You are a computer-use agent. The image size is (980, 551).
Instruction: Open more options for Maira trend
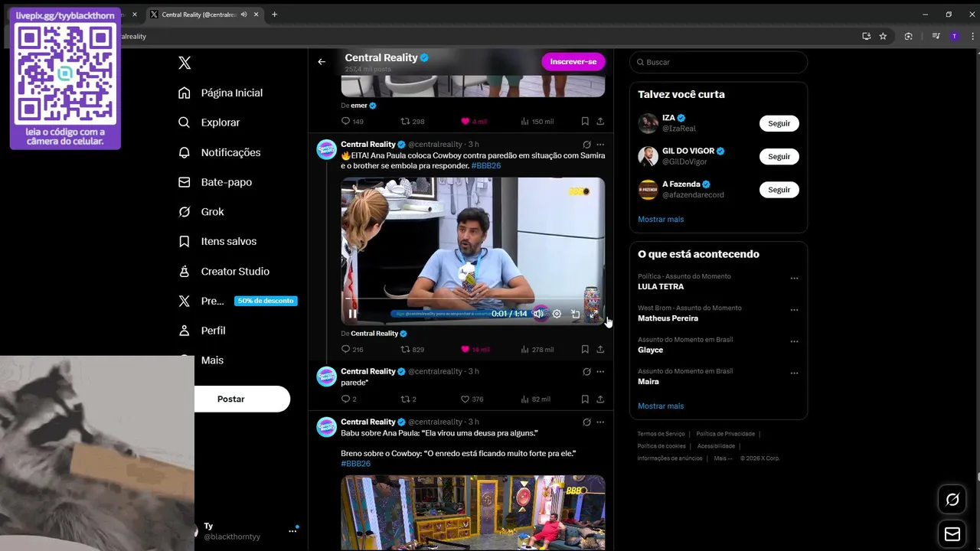pos(794,373)
